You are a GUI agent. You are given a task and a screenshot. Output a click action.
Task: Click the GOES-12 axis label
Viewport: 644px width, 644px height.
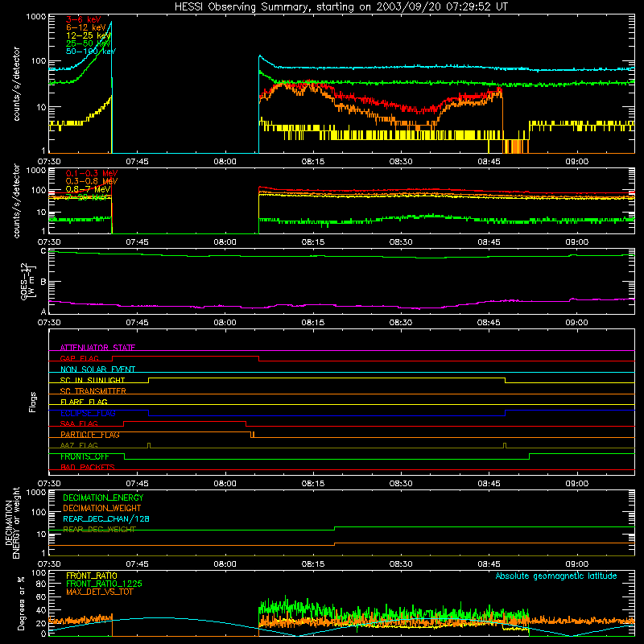point(25,281)
